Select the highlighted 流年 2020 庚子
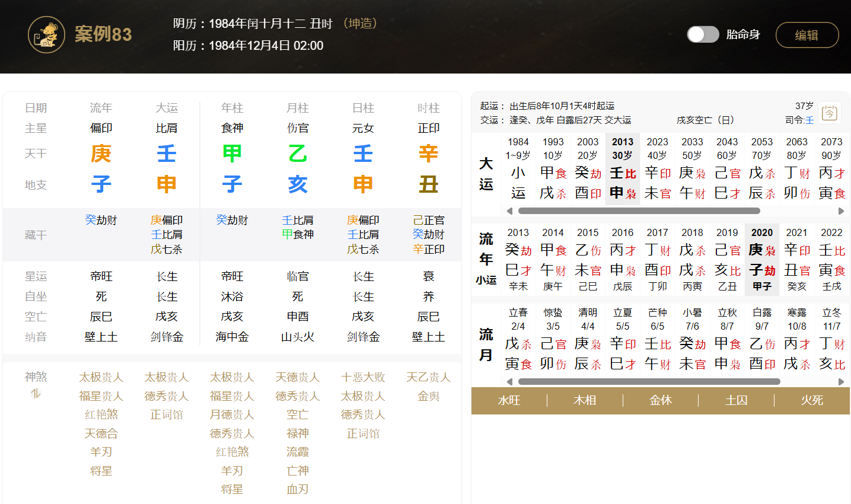The image size is (851, 504). [x=762, y=259]
